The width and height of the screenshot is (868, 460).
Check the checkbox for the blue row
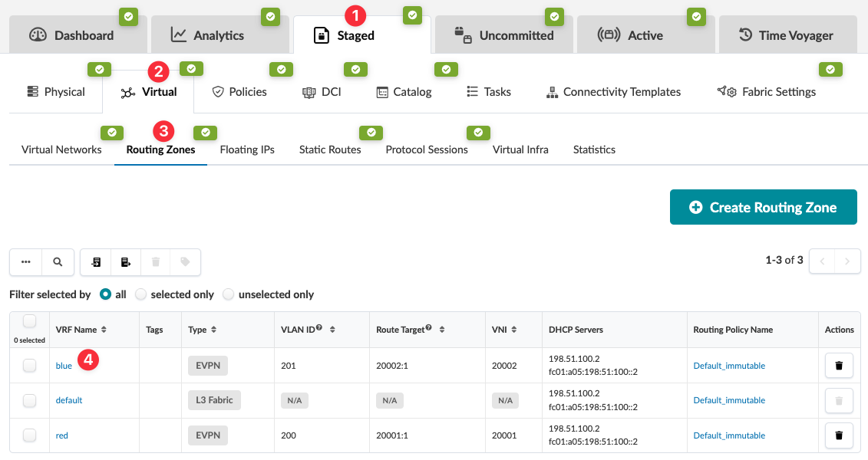point(29,366)
